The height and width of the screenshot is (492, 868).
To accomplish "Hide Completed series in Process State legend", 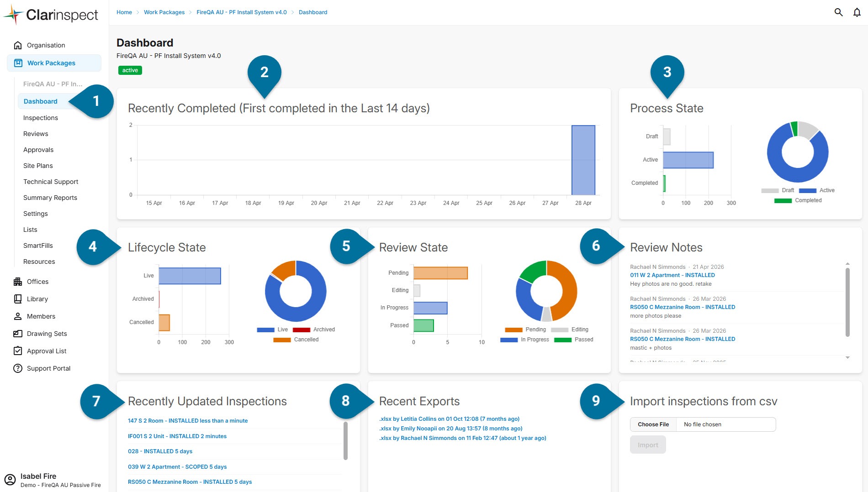I will click(798, 200).
